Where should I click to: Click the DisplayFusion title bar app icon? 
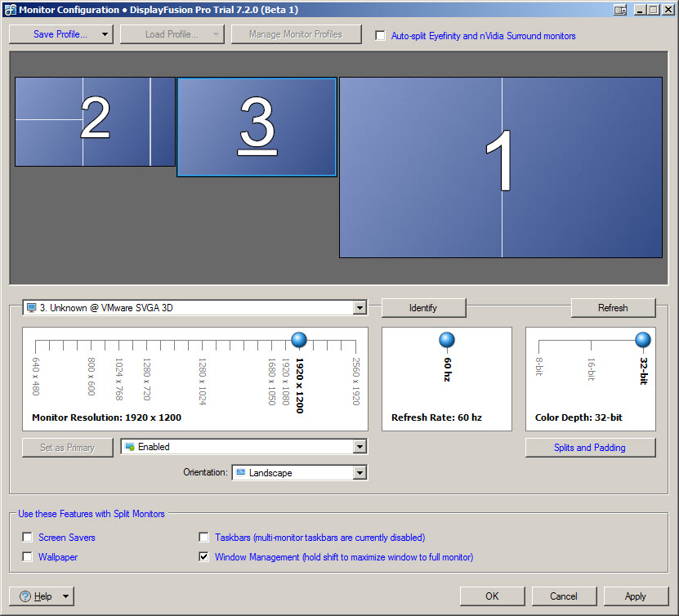(x=9, y=9)
